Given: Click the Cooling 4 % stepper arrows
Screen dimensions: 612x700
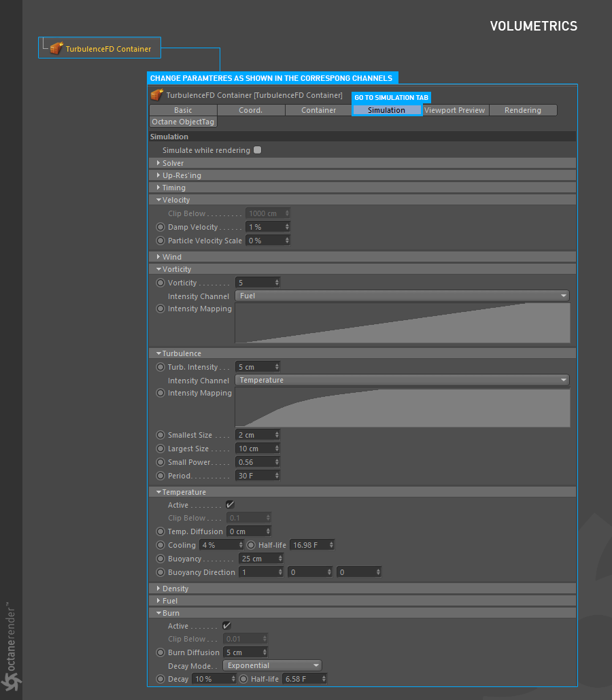Looking at the screenshot, I should tap(241, 545).
